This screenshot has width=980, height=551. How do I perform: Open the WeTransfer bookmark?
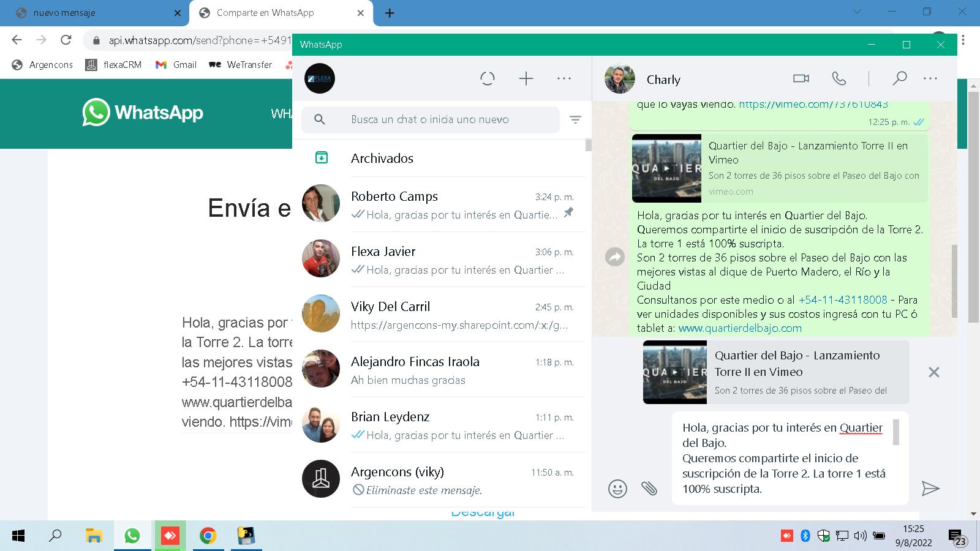[x=241, y=64]
